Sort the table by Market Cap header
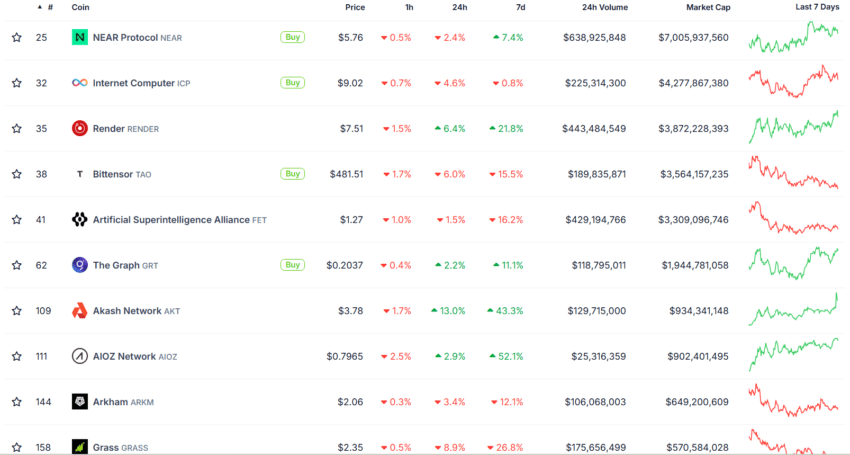 pyautogui.click(x=708, y=8)
